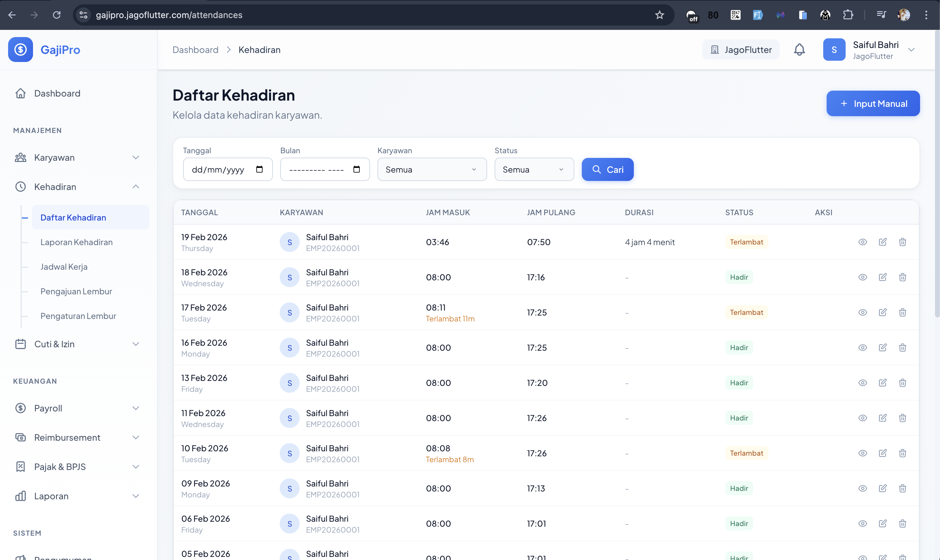Select Pengaturan Lembur in sidebar
This screenshot has width=940, height=560.
coord(78,316)
